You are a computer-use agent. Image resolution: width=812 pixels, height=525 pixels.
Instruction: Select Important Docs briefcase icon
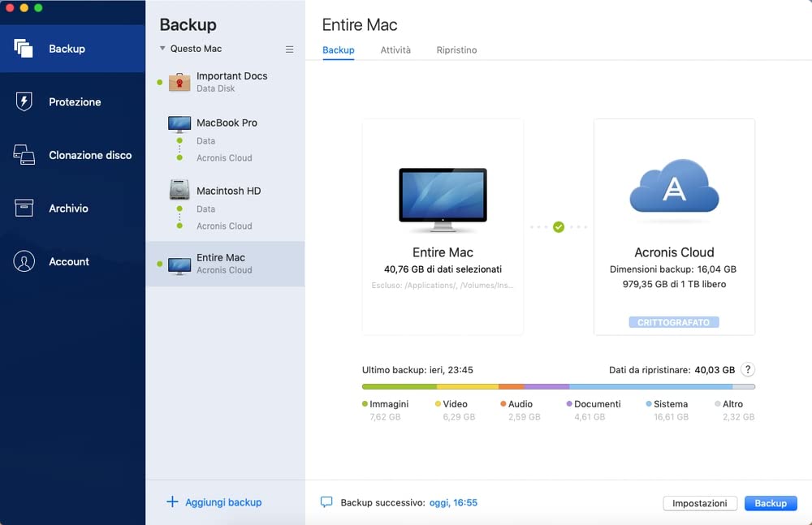(x=179, y=82)
